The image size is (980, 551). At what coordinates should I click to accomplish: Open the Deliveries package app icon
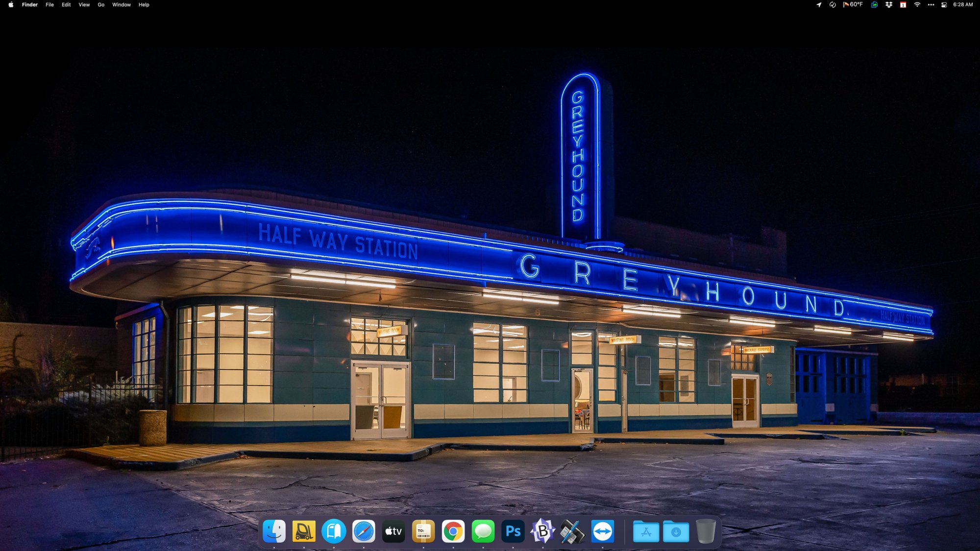pyautogui.click(x=423, y=531)
